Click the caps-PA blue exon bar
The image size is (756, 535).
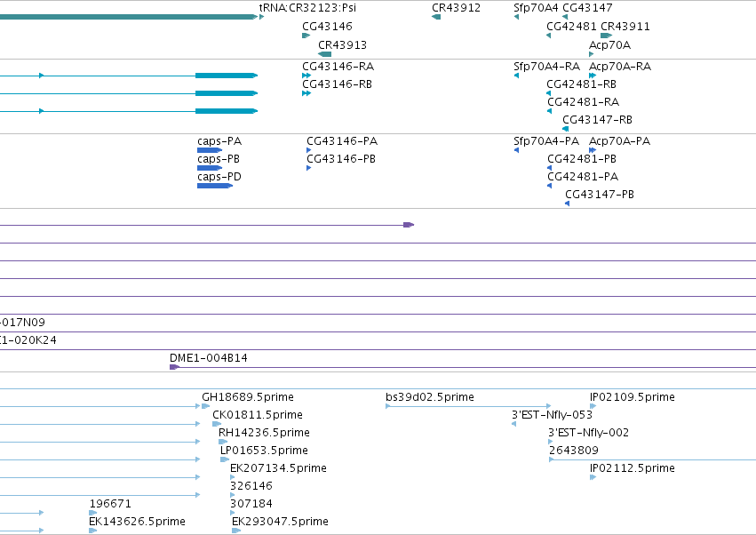(210, 150)
